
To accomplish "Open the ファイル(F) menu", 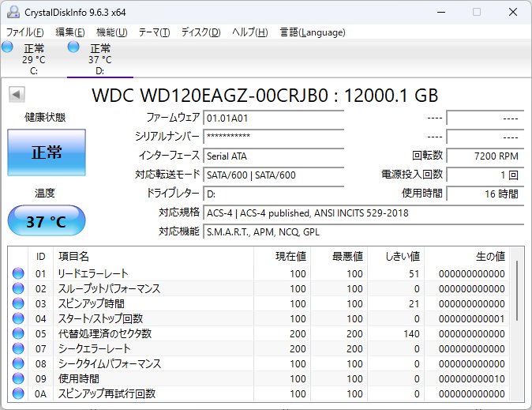I will [25, 32].
